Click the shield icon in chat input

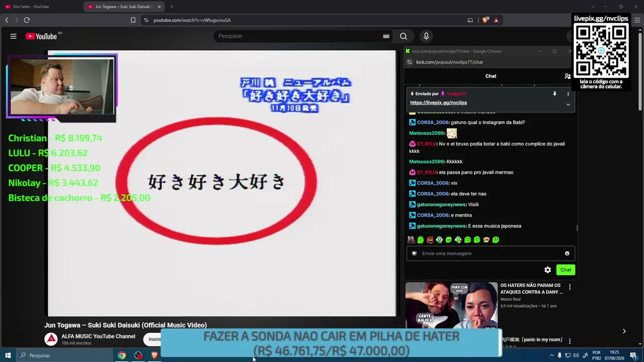pos(414,253)
